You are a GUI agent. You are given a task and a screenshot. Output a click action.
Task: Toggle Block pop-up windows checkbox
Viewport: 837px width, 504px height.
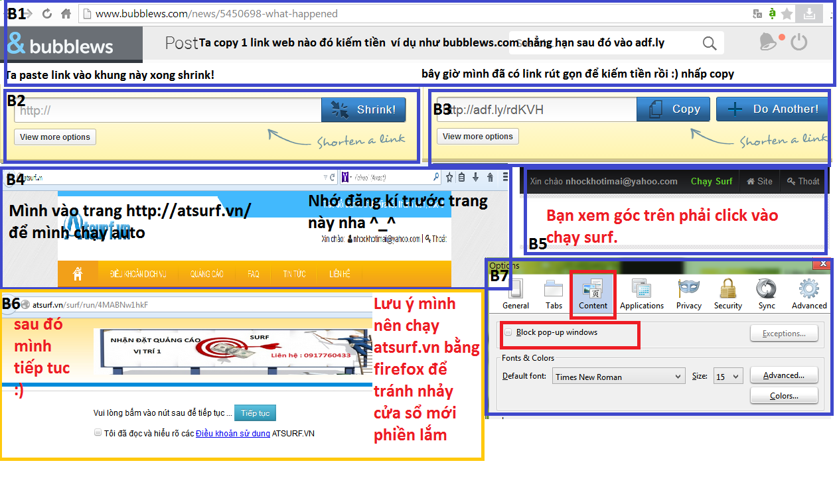tap(508, 332)
